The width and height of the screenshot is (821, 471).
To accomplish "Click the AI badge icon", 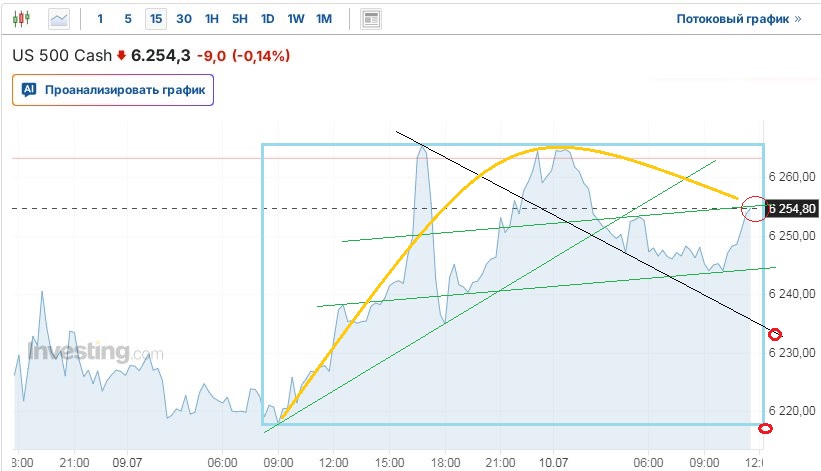I will click(x=29, y=90).
